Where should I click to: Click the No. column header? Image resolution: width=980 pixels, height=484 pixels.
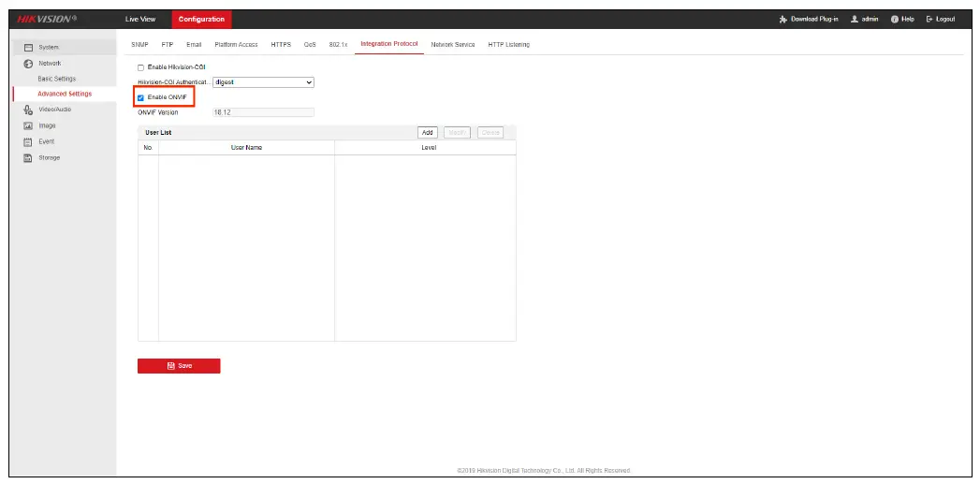click(148, 148)
